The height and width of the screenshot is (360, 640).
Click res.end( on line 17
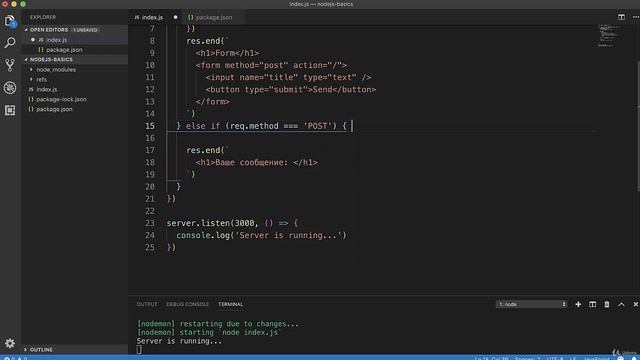click(208, 150)
